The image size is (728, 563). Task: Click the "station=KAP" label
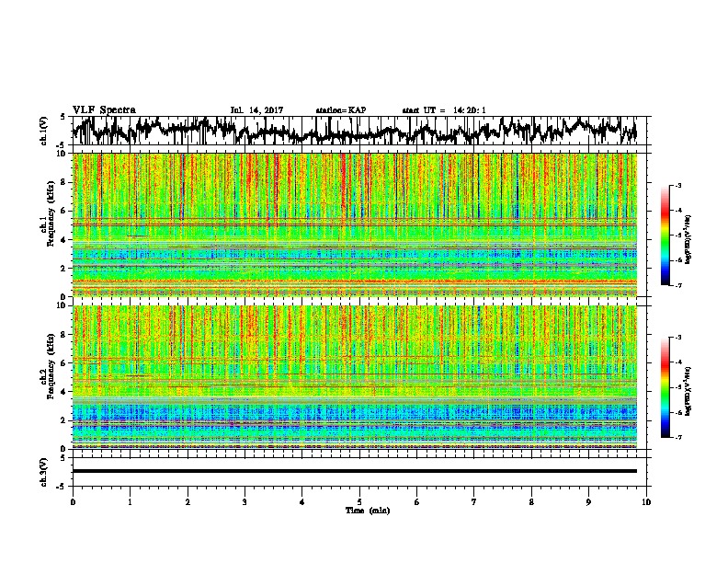341,110
